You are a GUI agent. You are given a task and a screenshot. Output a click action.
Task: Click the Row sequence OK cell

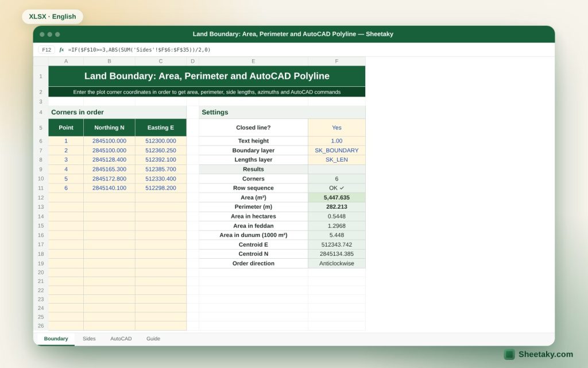point(336,188)
